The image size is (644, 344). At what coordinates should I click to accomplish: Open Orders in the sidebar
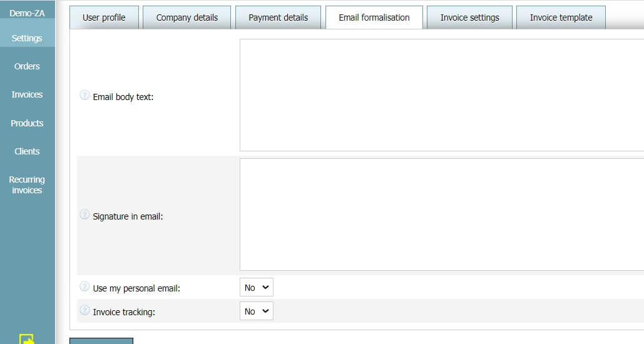click(x=27, y=66)
